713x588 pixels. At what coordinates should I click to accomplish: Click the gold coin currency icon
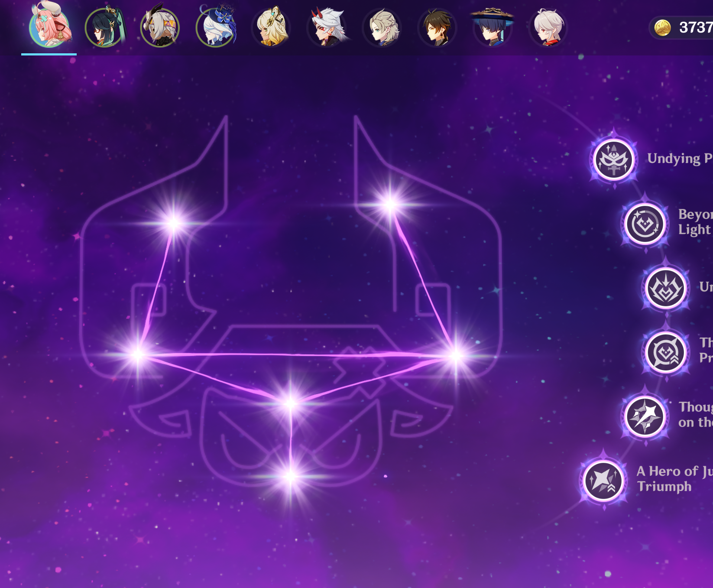click(x=662, y=28)
